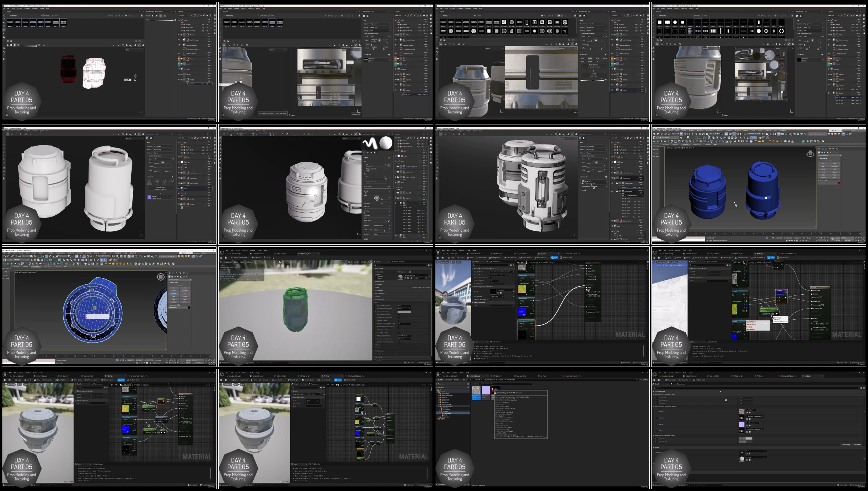Open the UV projection dropdown in the textured barrel frame
This screenshot has width=868, height=491.
(x=597, y=146)
